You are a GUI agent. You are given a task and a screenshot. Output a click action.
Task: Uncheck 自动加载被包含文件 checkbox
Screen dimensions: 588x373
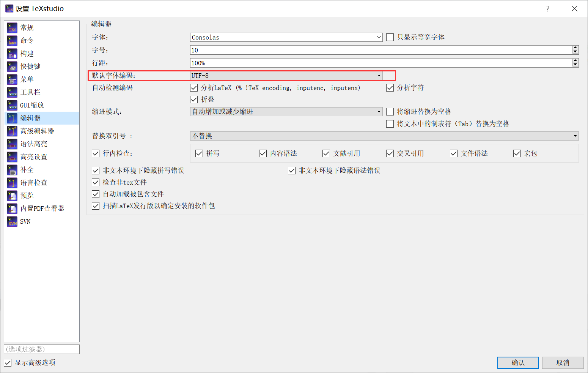click(x=96, y=194)
